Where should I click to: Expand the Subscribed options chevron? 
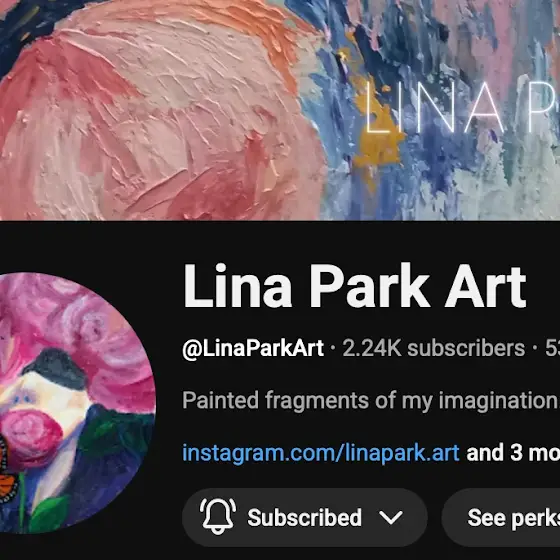click(x=391, y=517)
